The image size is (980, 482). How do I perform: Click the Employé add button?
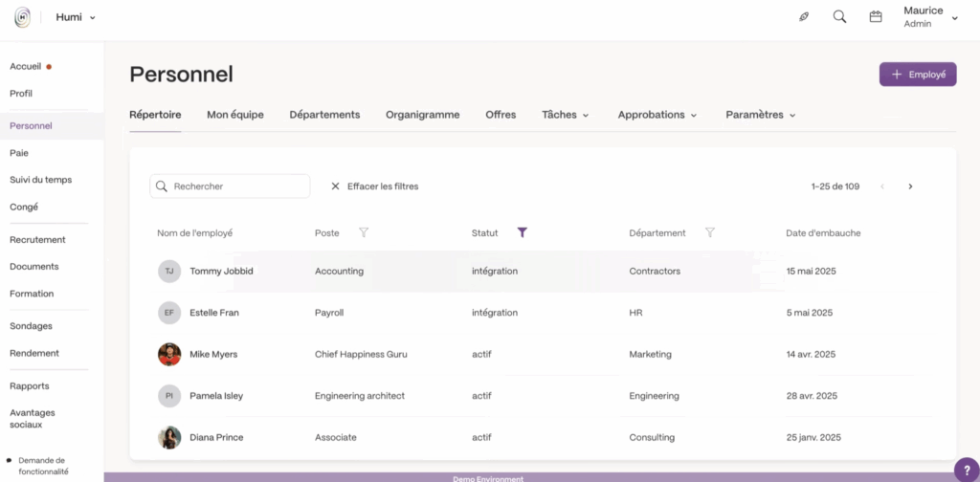click(917, 75)
